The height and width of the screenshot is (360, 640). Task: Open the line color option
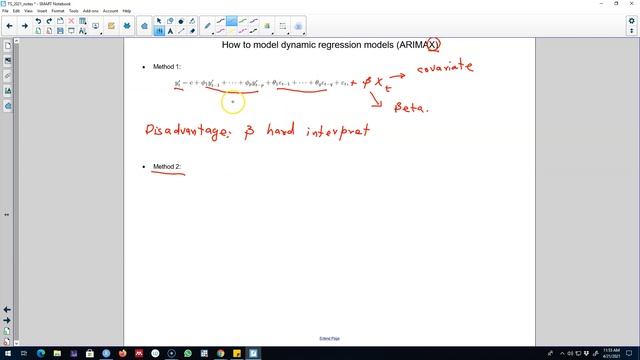267,26
